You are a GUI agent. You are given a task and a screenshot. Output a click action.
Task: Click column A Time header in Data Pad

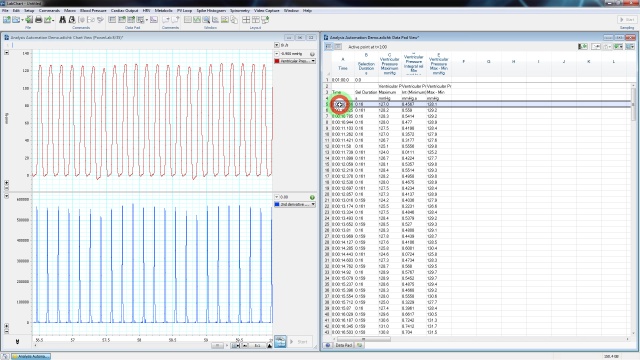click(342, 64)
